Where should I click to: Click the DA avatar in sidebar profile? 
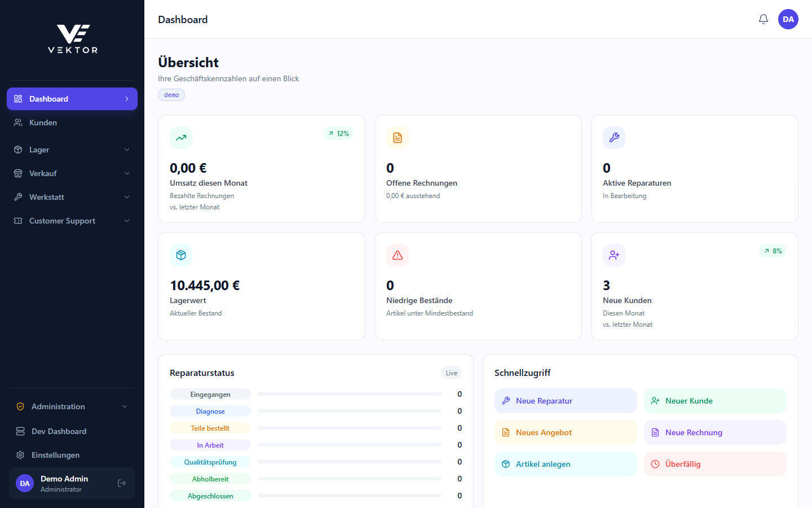(x=25, y=483)
